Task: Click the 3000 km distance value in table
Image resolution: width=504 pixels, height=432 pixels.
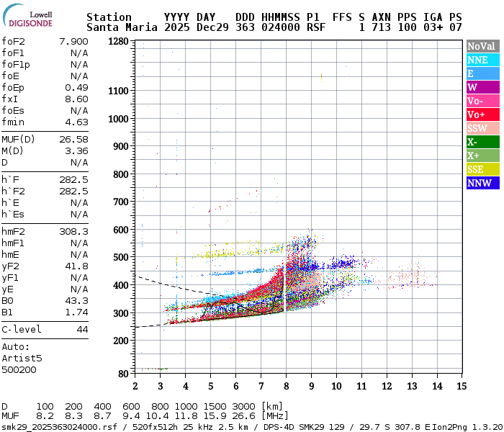Action: click(243, 406)
